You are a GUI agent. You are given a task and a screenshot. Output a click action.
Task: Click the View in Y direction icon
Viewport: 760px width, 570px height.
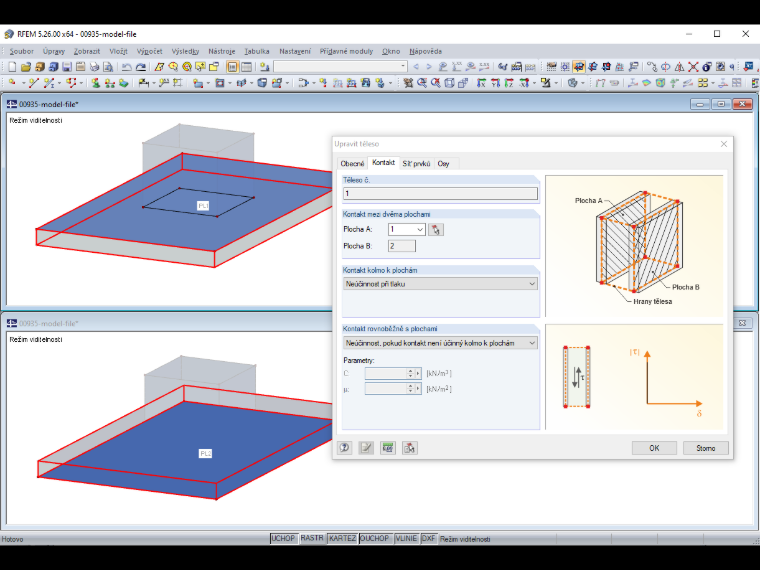pyautogui.click(x=495, y=83)
